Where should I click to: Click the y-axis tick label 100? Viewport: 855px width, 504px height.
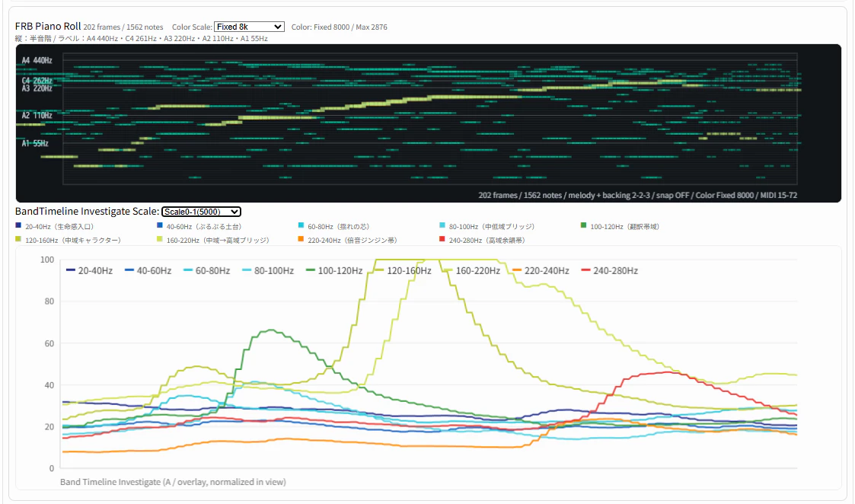47,260
